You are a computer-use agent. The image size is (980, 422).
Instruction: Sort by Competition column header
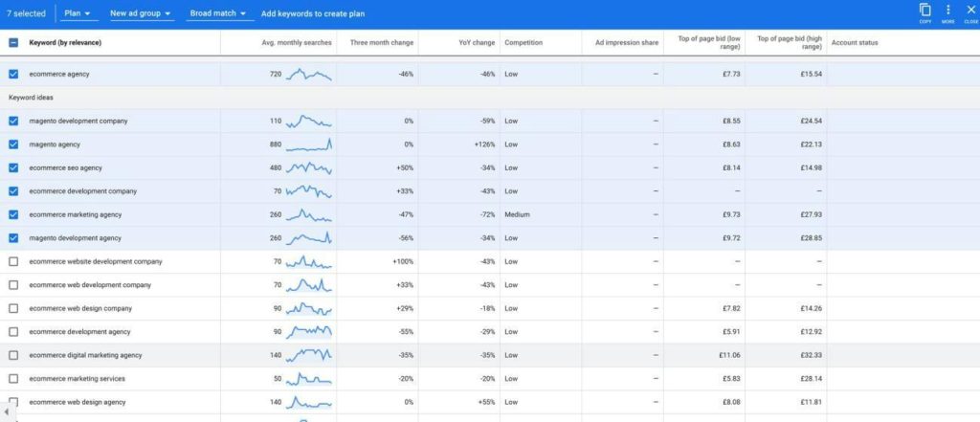point(523,43)
